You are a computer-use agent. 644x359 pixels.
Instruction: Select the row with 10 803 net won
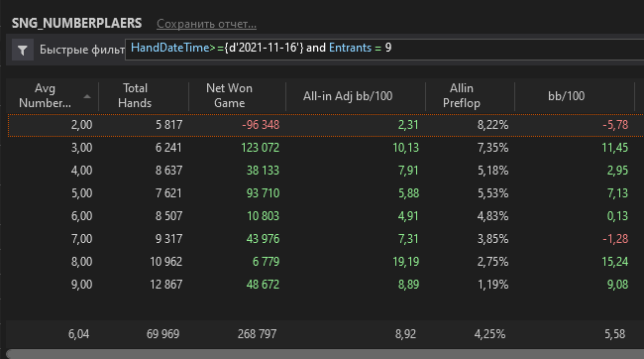(326, 216)
